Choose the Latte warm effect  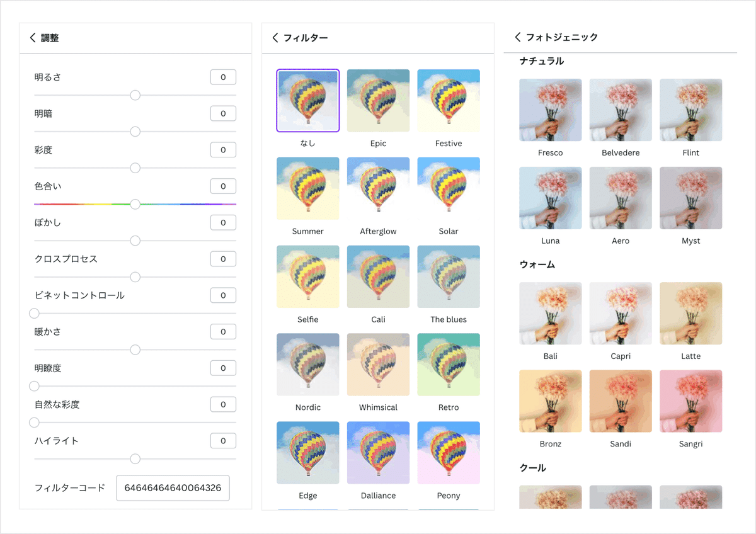pos(691,313)
